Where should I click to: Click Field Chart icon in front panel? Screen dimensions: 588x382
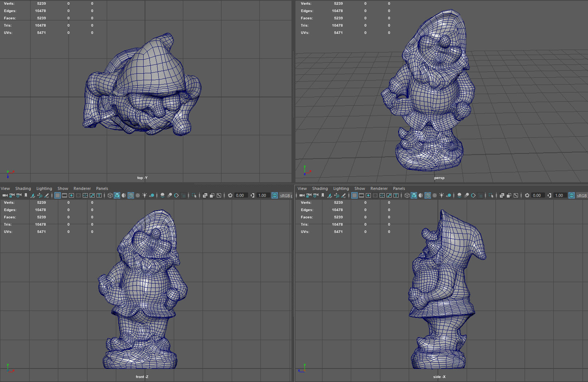(85, 195)
